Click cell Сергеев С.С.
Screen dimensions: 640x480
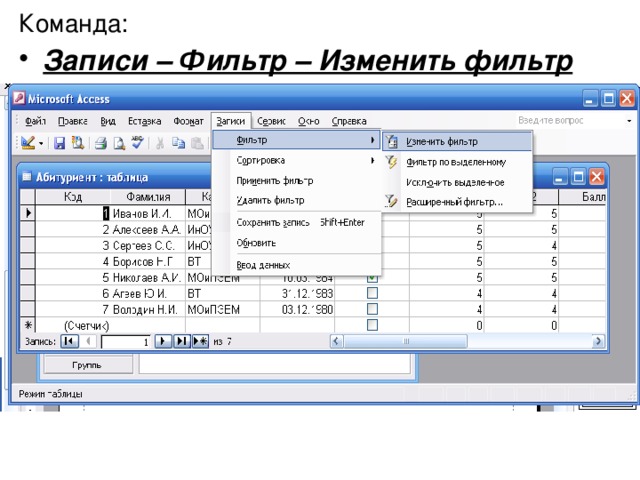[147, 246]
